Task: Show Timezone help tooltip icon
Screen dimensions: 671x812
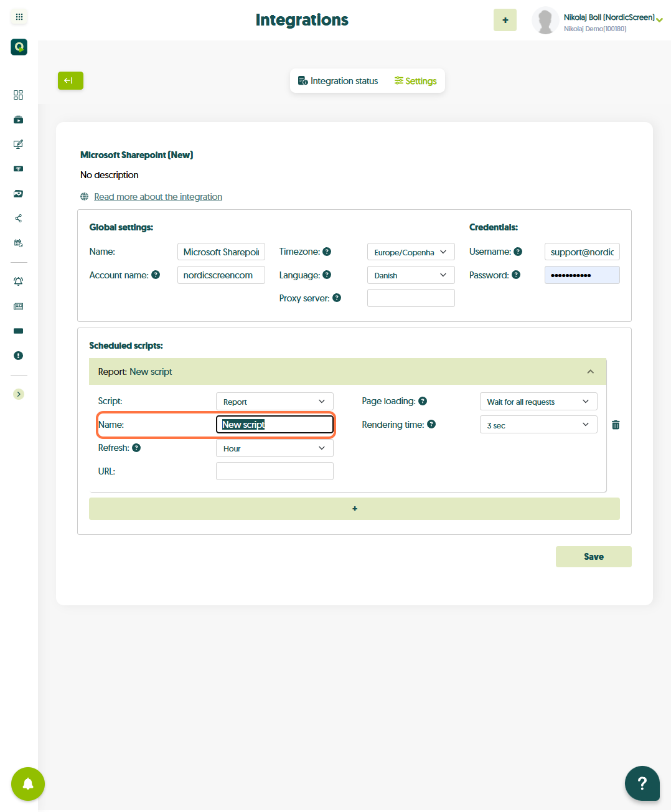Action: pyautogui.click(x=327, y=252)
